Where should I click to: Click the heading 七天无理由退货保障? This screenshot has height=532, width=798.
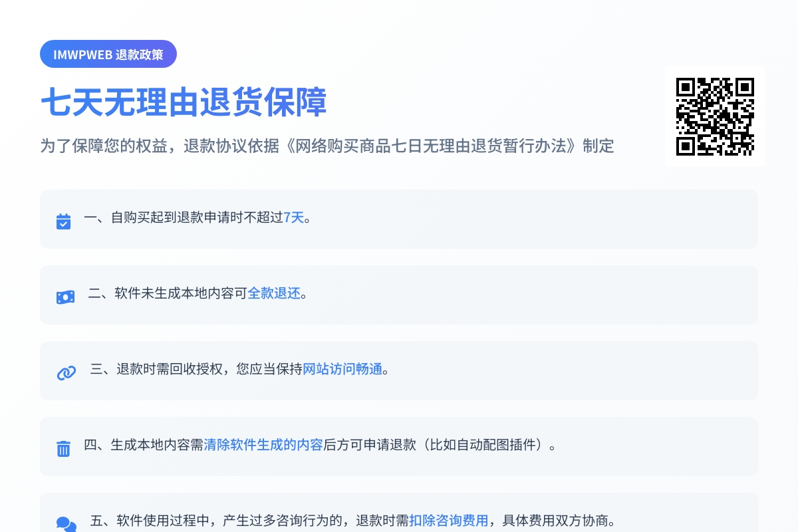pyautogui.click(x=184, y=103)
